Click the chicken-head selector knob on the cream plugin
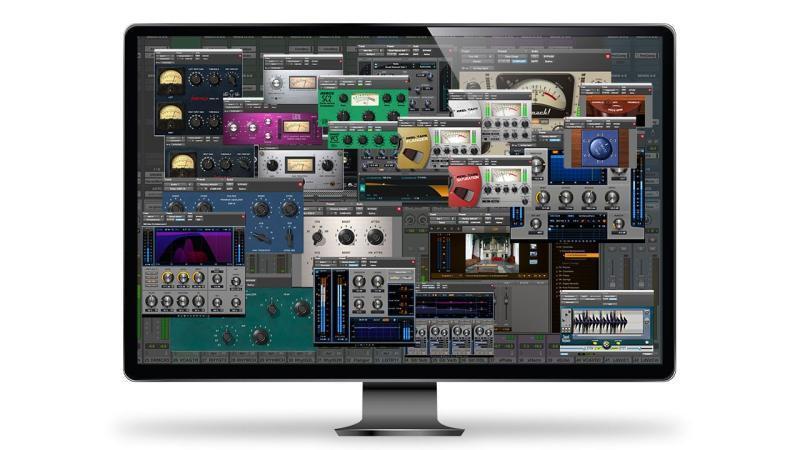The image size is (800, 450). 317,237
